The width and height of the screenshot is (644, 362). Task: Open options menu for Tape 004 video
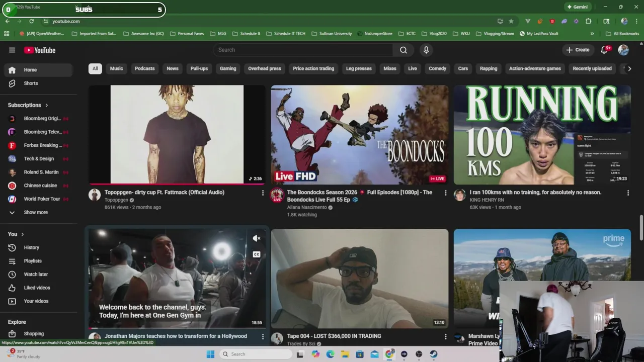[445, 336]
